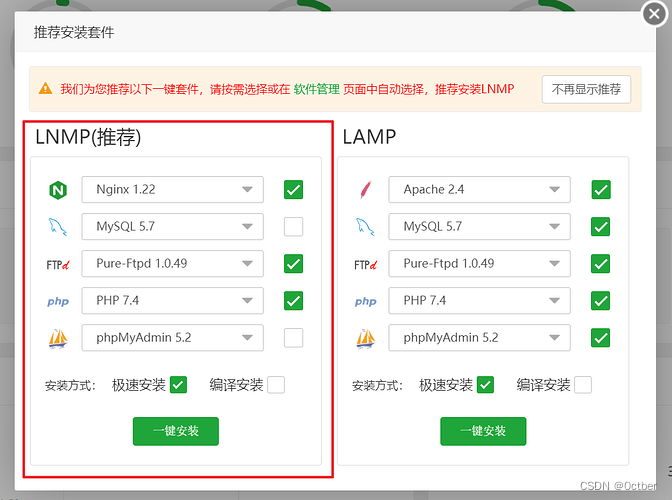Uncheck phpMyAdmin 5.2 in LAMP
Image resolution: width=672 pixels, height=500 pixels.
point(601,338)
